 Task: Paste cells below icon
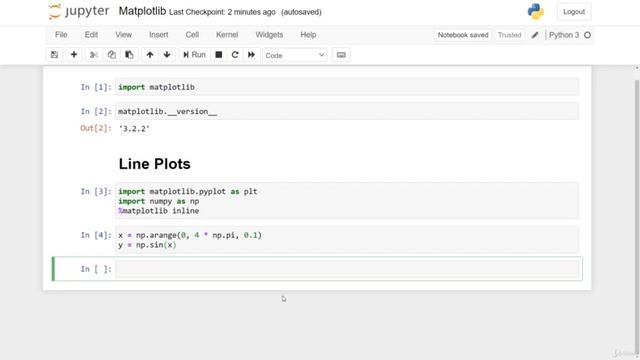129,55
